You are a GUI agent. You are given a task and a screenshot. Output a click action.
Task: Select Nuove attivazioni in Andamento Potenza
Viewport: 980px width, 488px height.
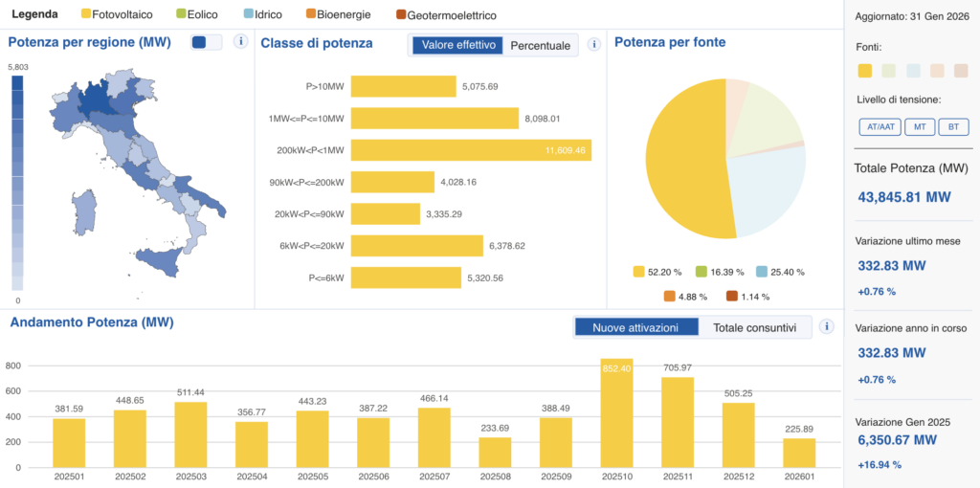[x=635, y=327]
